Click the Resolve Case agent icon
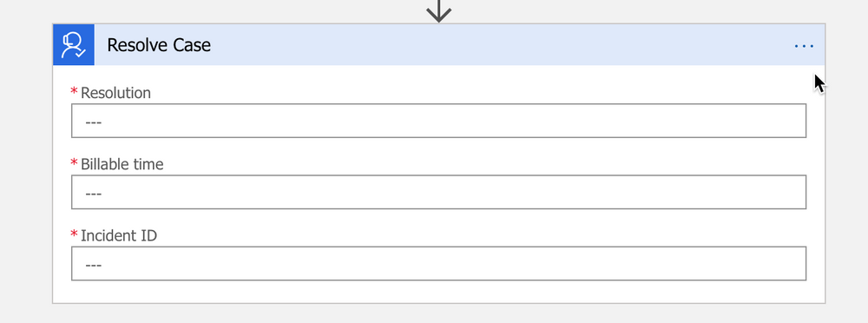The height and width of the screenshot is (323, 868). pos(74,45)
